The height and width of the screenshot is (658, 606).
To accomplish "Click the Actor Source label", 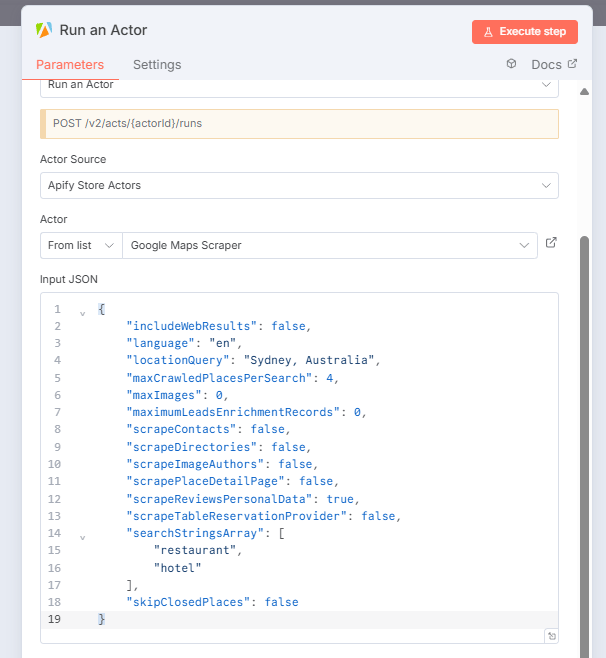I will (73, 159).
